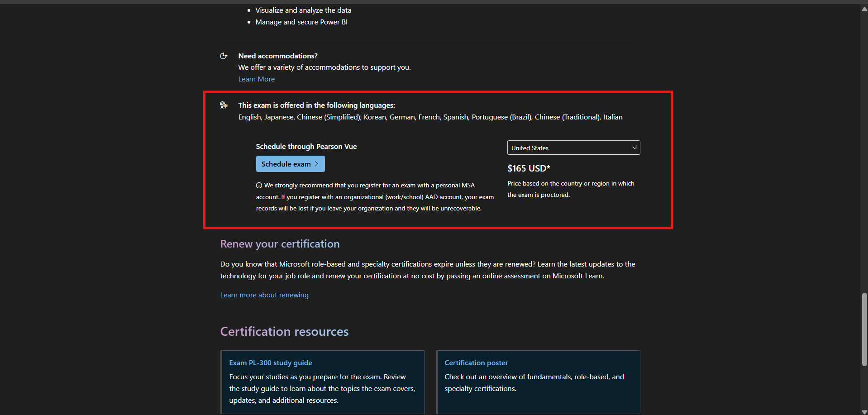
Task: Click the Schedule through Pearson Vue label
Action: pos(306,146)
